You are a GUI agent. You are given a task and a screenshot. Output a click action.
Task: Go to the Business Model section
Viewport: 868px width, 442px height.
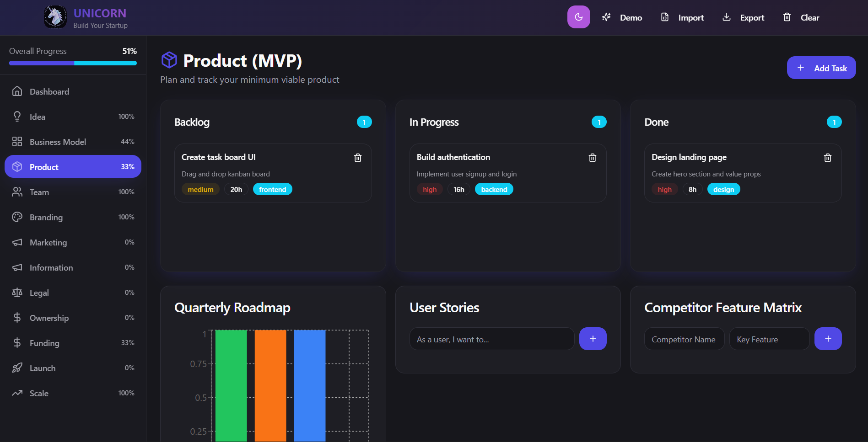pyautogui.click(x=58, y=142)
